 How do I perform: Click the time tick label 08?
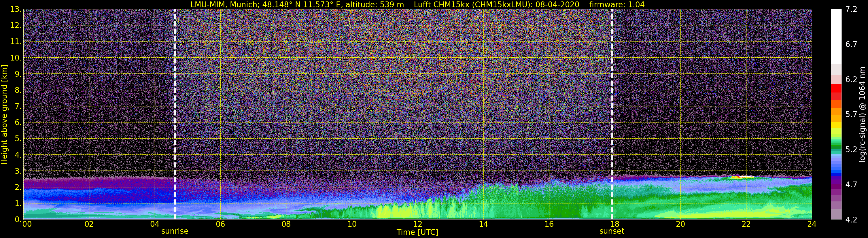pyautogui.click(x=286, y=224)
